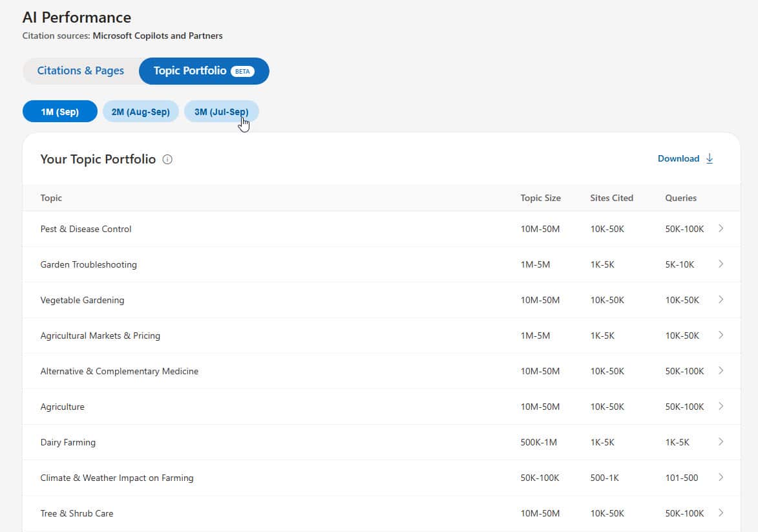Screen dimensions: 758x532
Task: Select the Topic Portfolio tab
Action: click(204, 70)
